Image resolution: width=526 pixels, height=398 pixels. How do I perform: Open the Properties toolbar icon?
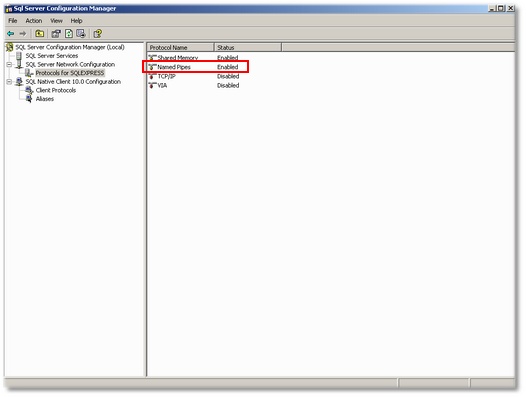point(56,34)
